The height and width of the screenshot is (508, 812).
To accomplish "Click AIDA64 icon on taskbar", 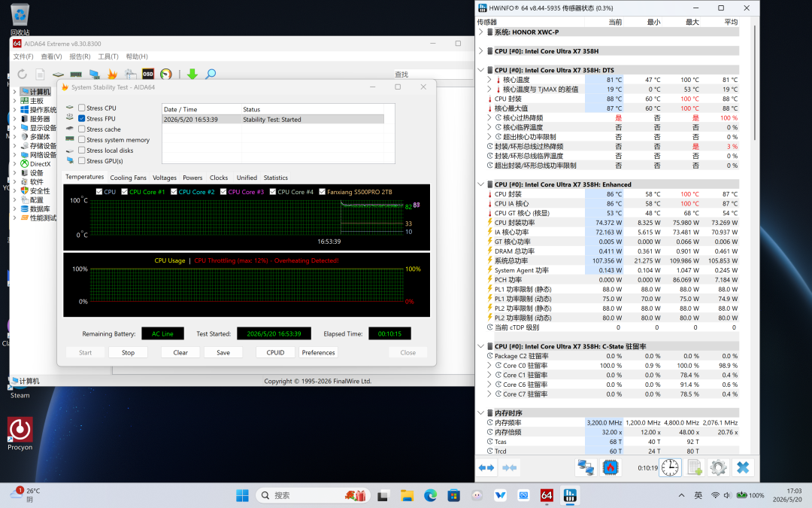I will (547, 495).
